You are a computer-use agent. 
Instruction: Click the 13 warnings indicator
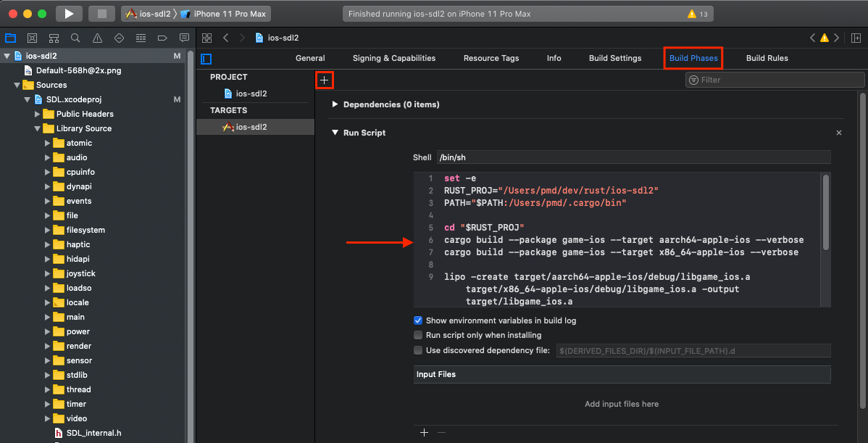[697, 14]
